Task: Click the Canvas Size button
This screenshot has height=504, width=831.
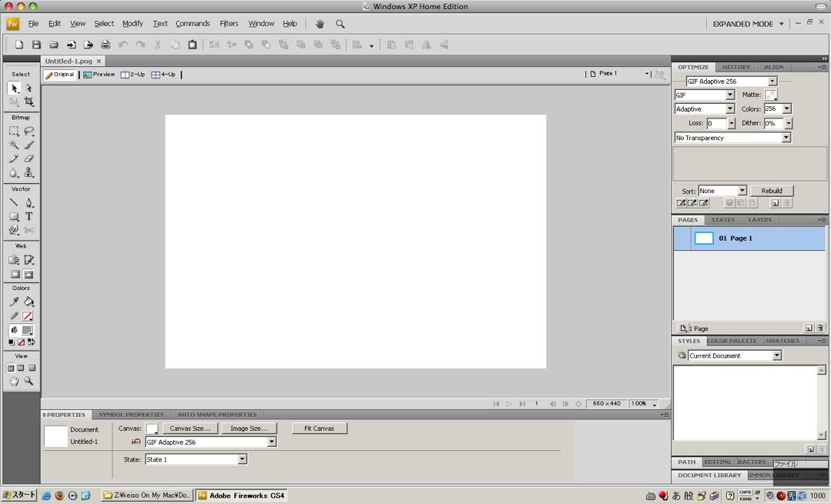Action: 189,429
